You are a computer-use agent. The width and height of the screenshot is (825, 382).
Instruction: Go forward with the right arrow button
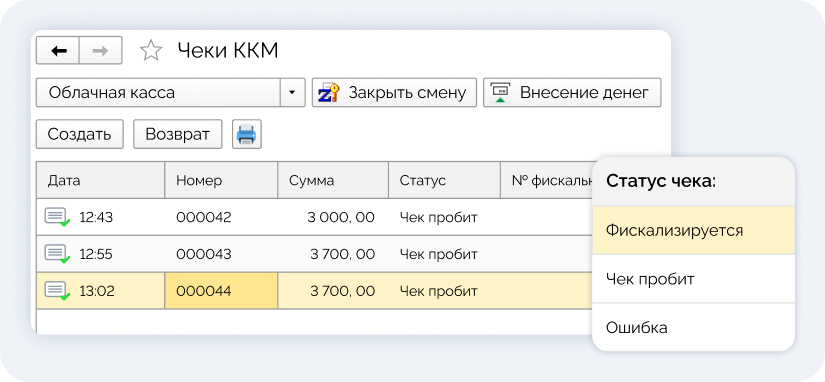[x=100, y=51]
